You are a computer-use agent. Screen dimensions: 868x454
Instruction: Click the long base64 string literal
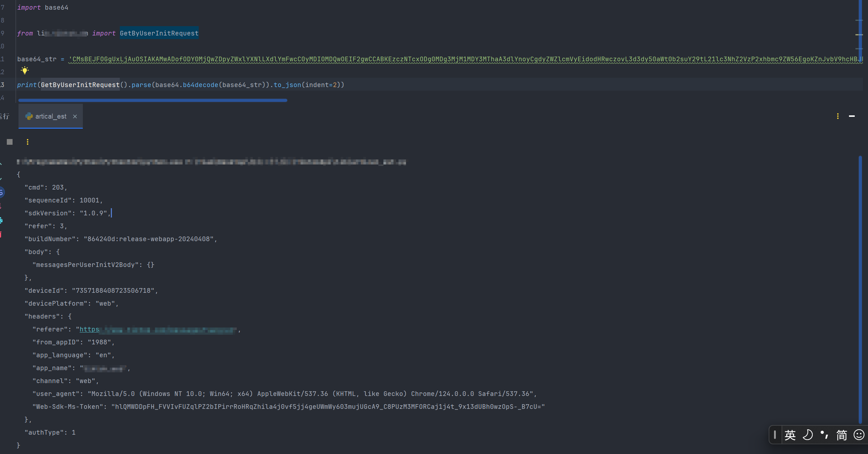pos(466,59)
